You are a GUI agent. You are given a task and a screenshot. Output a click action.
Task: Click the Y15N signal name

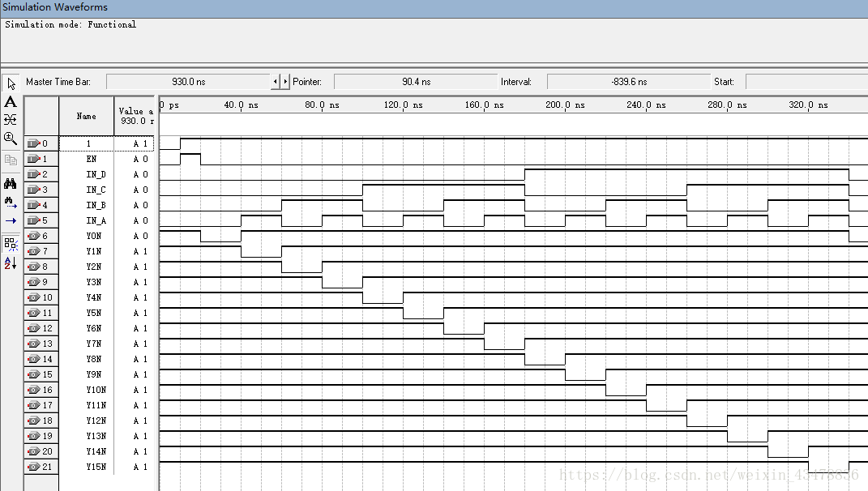[x=96, y=467]
